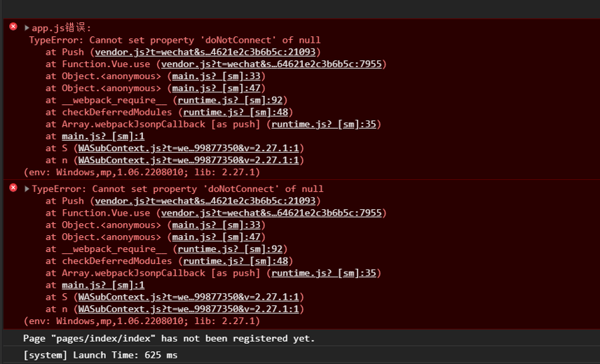Open vendor.js:7955 link in second error

click(271, 213)
